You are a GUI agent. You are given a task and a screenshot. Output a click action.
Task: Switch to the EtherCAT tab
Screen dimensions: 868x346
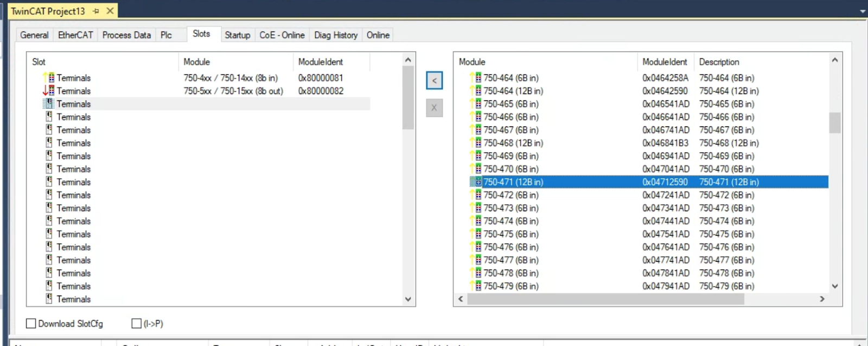tap(75, 35)
